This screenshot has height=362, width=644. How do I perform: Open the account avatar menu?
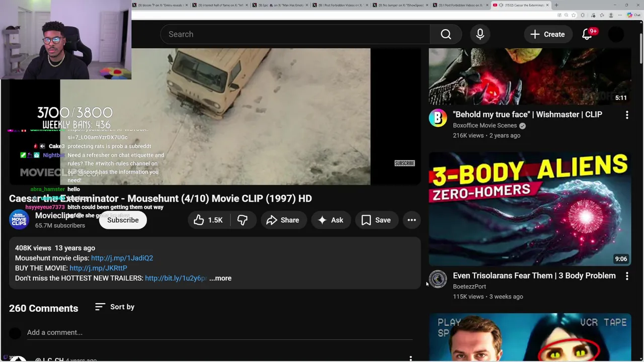[616, 34]
